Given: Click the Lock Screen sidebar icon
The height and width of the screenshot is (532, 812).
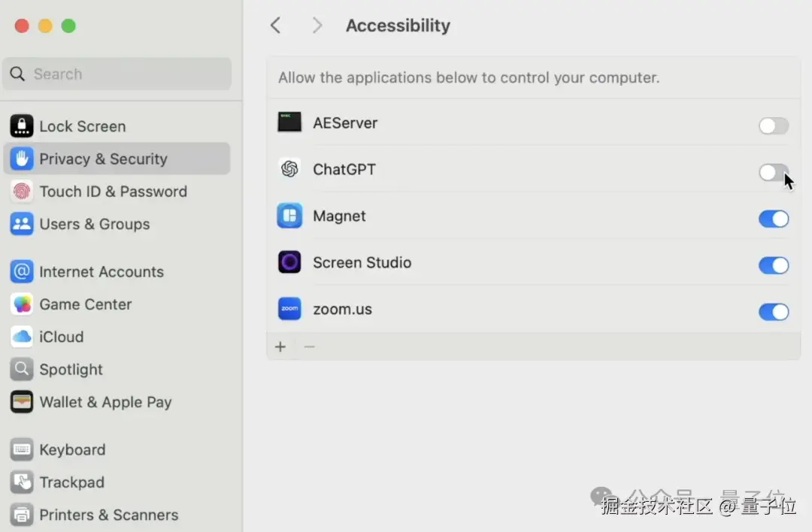Looking at the screenshot, I should coord(22,126).
